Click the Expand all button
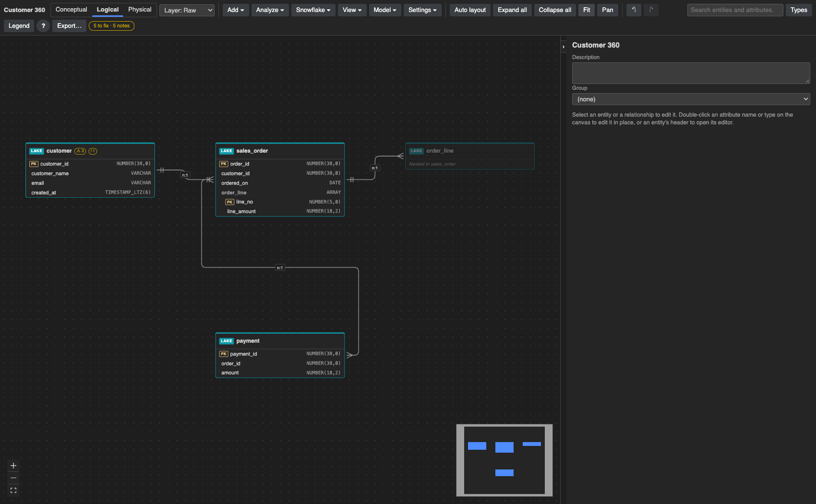 512,10
